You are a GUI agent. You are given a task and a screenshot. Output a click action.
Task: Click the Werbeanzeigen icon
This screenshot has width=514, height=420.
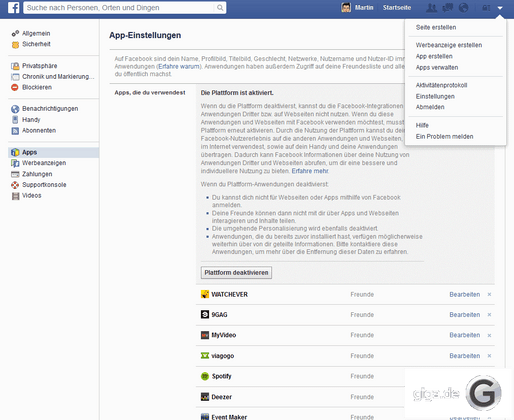15,163
